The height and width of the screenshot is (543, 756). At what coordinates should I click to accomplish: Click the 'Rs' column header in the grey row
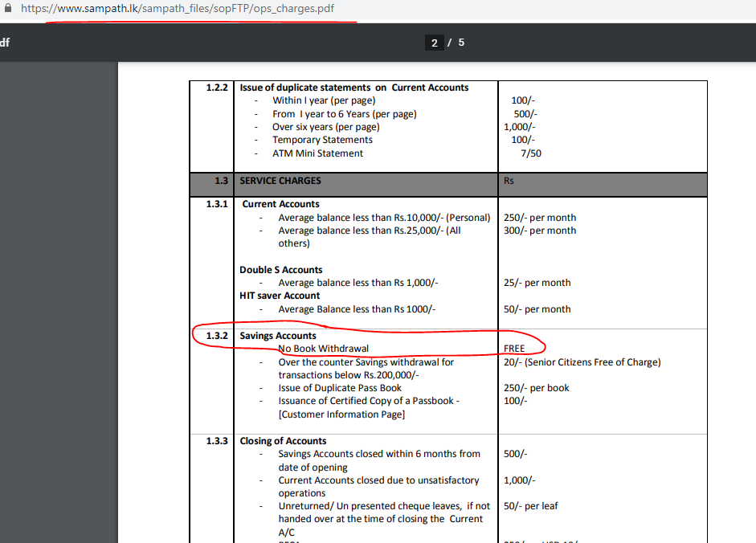pos(509,181)
